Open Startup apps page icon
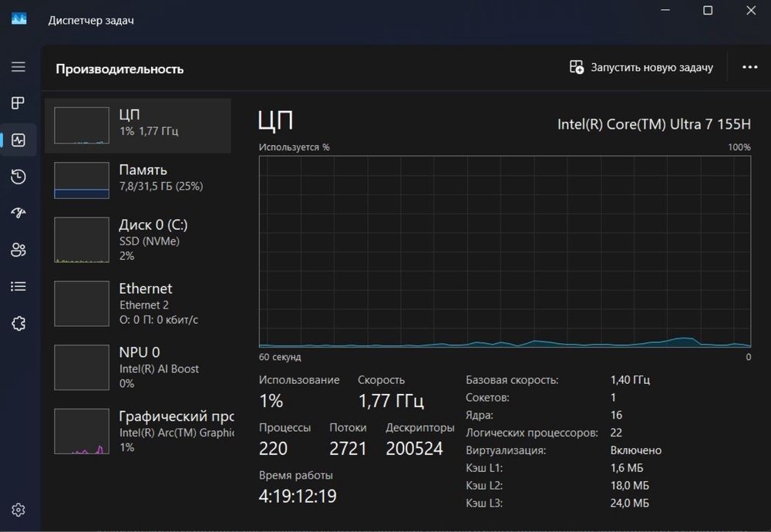 (19, 213)
